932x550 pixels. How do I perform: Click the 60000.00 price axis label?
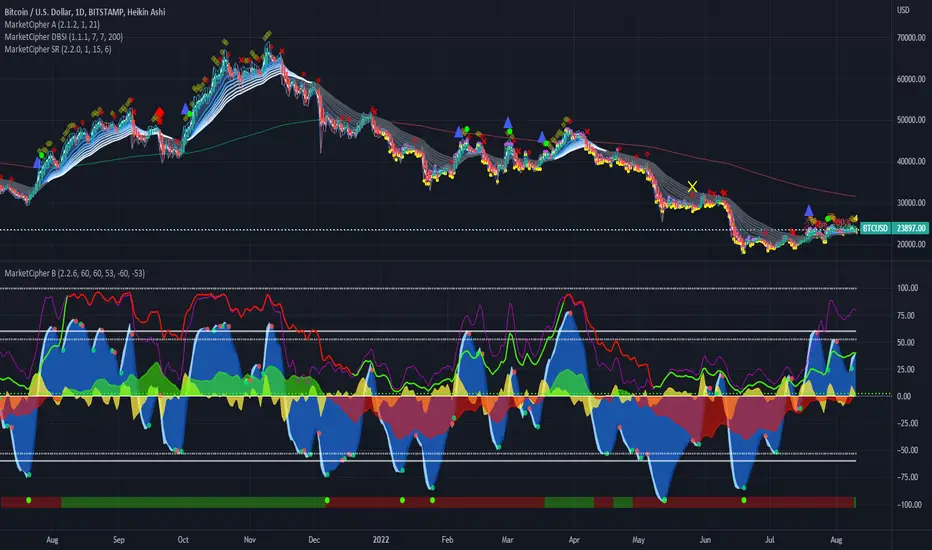[911, 78]
